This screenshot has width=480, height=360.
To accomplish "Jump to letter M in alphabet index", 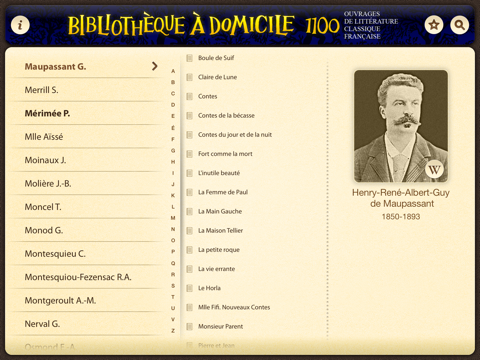I will click(173, 218).
